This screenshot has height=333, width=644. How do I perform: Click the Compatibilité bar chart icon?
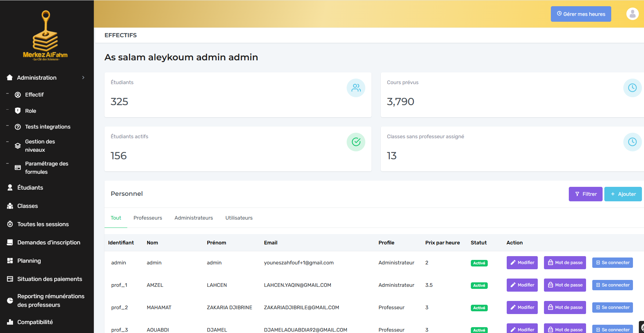[x=10, y=322]
